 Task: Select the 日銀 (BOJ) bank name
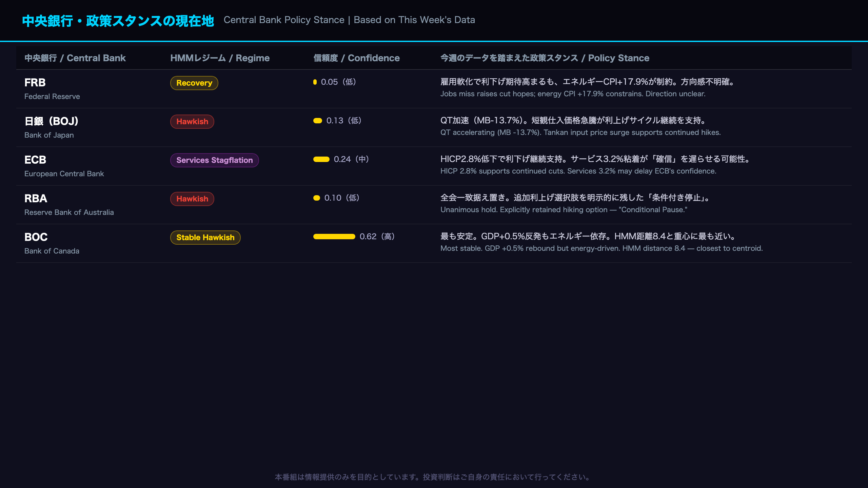click(x=52, y=121)
